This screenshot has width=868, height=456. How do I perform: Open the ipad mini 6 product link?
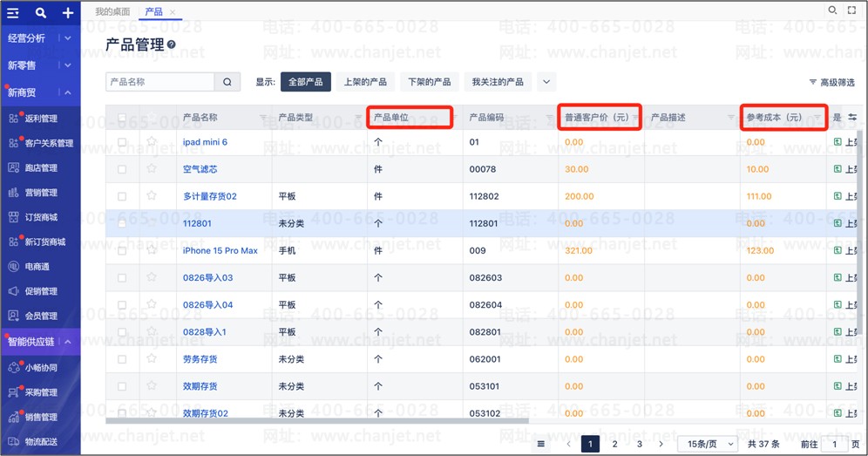click(206, 142)
